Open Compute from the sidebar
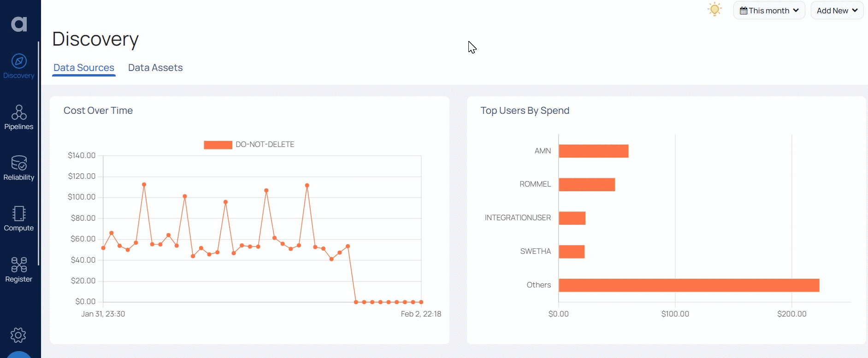Screen dimensions: 868x358 click(x=19, y=219)
